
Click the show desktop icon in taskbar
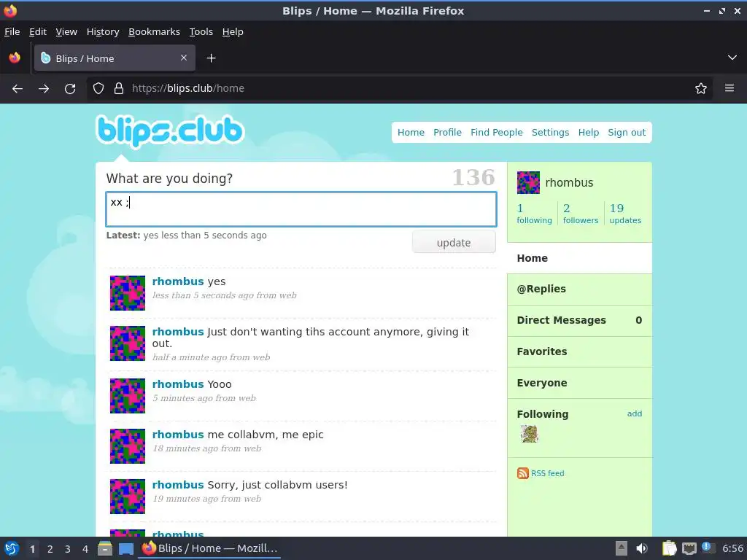(x=125, y=548)
